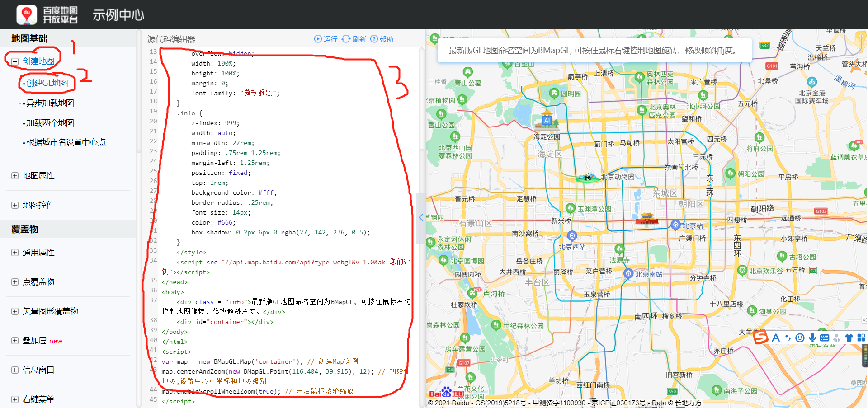Collapse the 创建地图 tree node
868x408 pixels.
(15, 61)
